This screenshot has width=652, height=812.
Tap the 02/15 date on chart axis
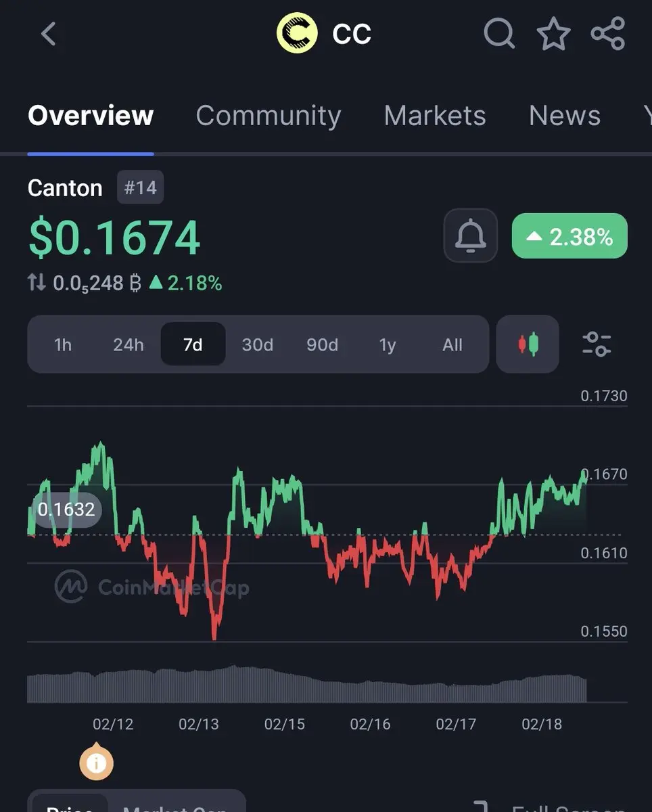285,723
